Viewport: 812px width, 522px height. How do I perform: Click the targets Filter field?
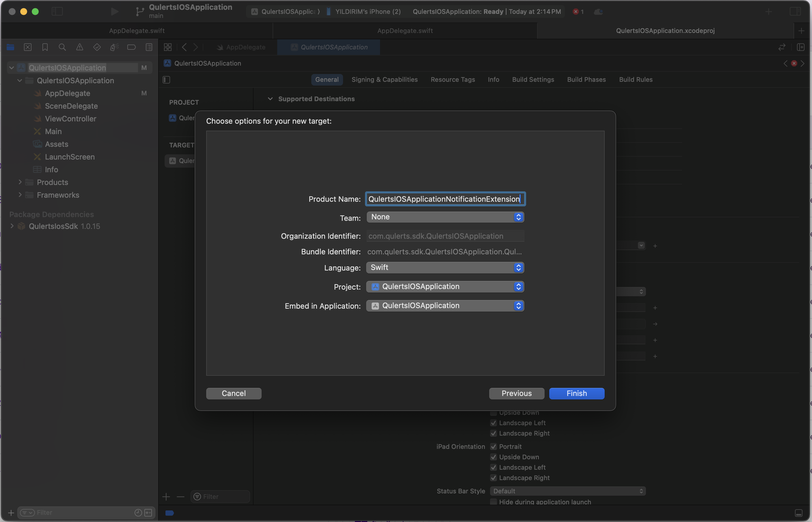pyautogui.click(x=220, y=497)
